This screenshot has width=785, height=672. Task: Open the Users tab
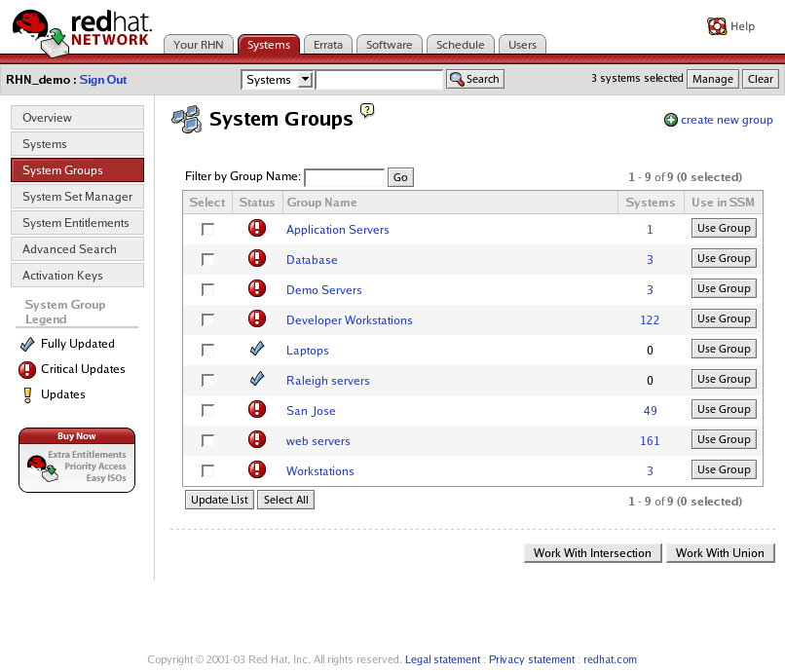coord(522,45)
